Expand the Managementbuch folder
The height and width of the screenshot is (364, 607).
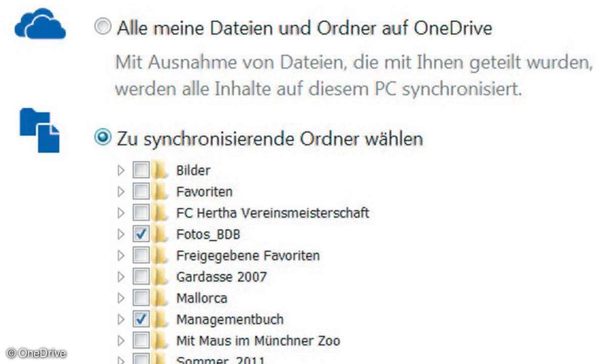click(x=121, y=319)
